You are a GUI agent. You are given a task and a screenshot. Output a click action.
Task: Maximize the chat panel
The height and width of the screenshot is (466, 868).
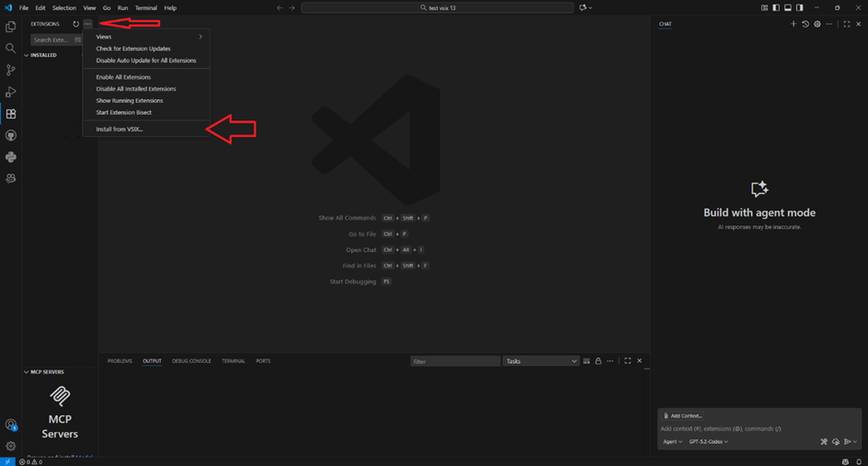[x=847, y=24]
